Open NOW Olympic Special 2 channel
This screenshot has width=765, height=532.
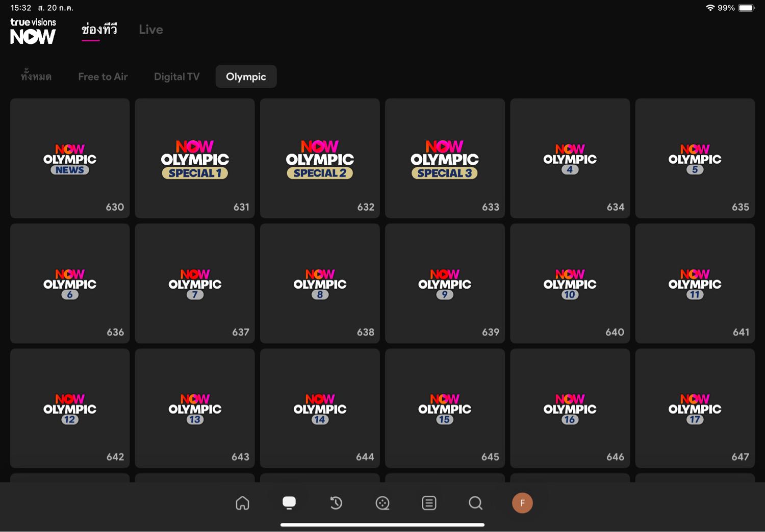(x=320, y=158)
